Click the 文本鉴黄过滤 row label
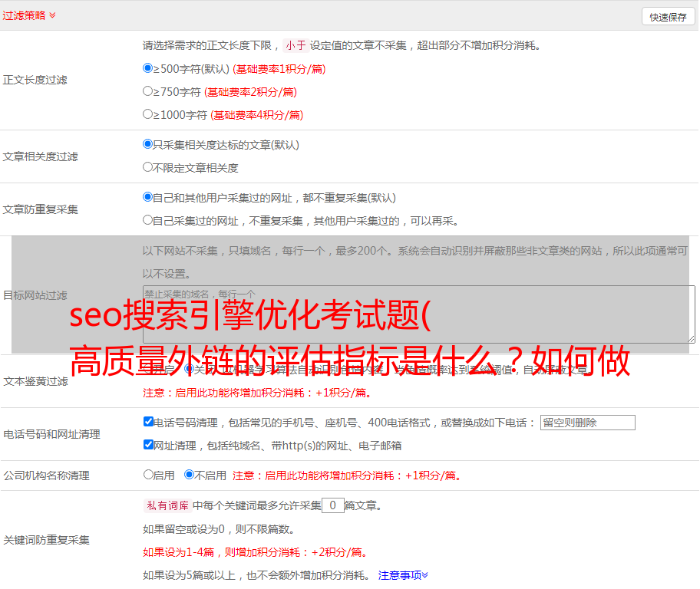This screenshot has height=589, width=700. [x=36, y=381]
